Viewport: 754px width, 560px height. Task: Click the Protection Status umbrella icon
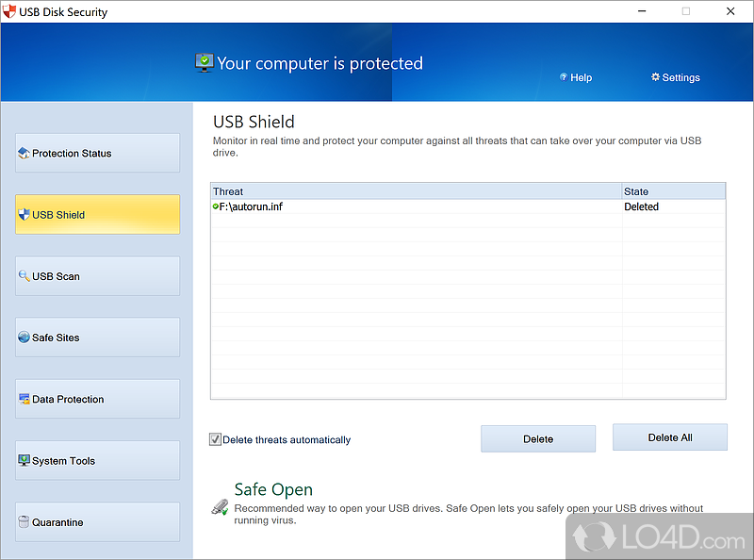24,154
